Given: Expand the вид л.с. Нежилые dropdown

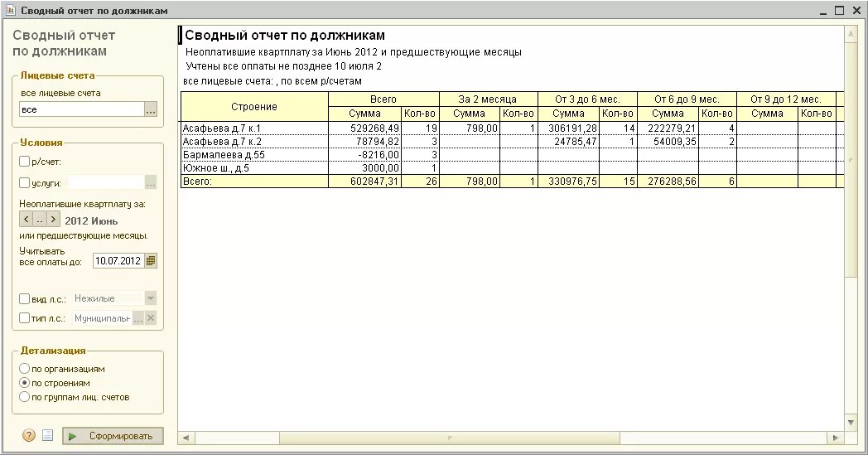Looking at the screenshot, I should tap(151, 298).
